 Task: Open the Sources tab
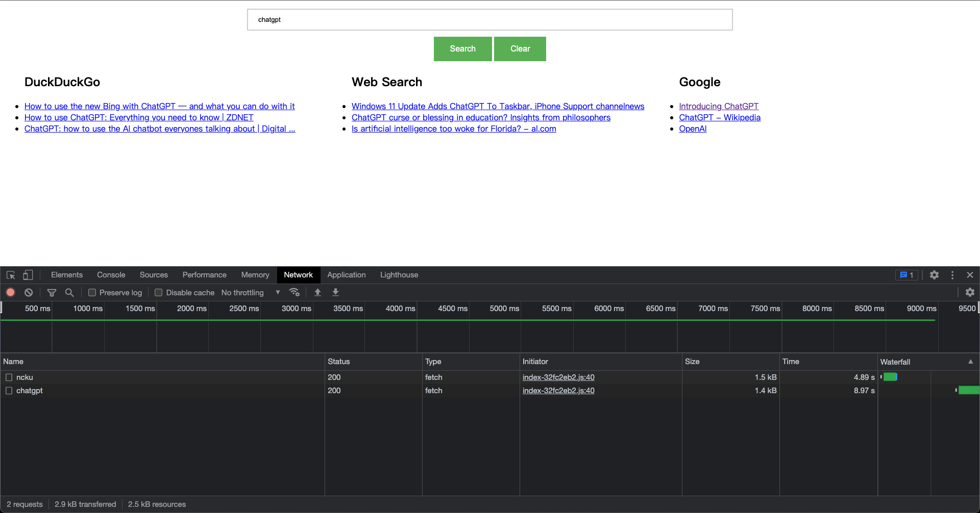coord(154,275)
